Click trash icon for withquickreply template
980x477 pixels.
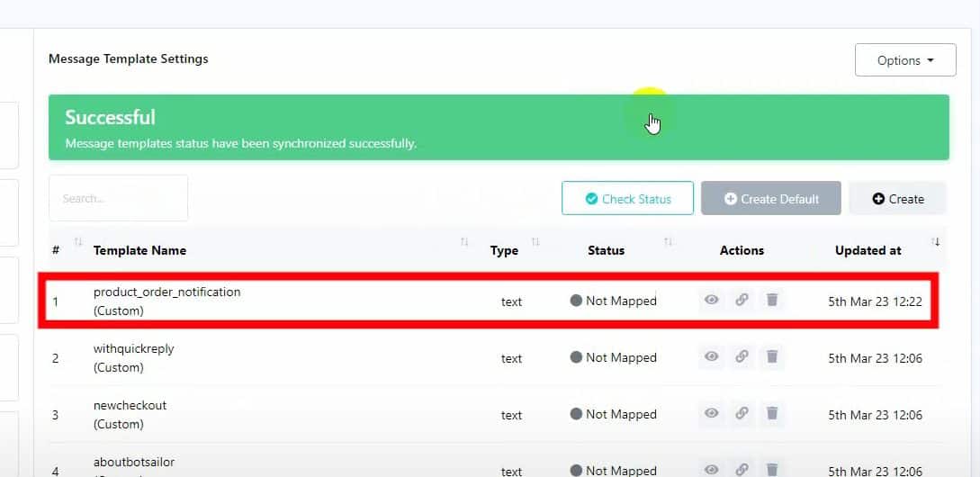coord(771,357)
